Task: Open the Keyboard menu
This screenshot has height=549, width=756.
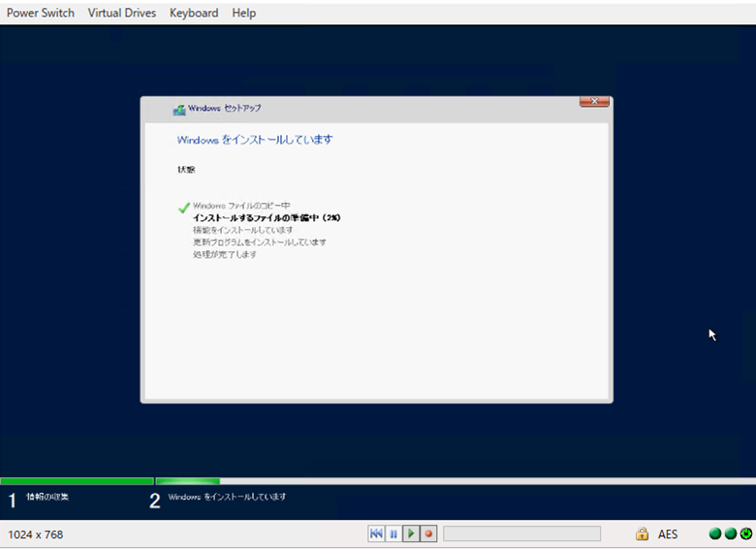Action: [194, 13]
